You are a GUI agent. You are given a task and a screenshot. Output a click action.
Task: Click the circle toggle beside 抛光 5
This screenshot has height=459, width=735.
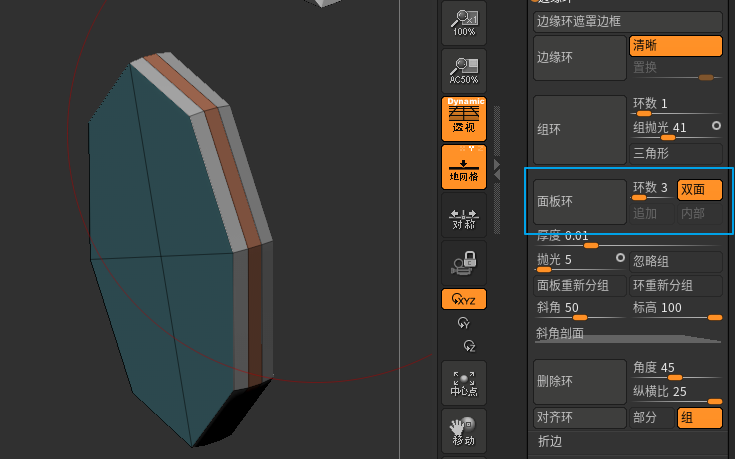click(x=620, y=258)
